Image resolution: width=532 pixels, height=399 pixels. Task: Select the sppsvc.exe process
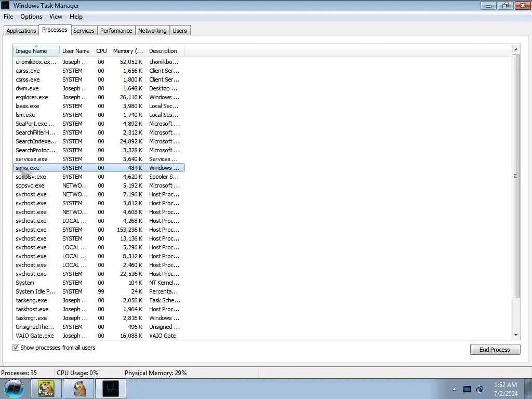[99, 185]
